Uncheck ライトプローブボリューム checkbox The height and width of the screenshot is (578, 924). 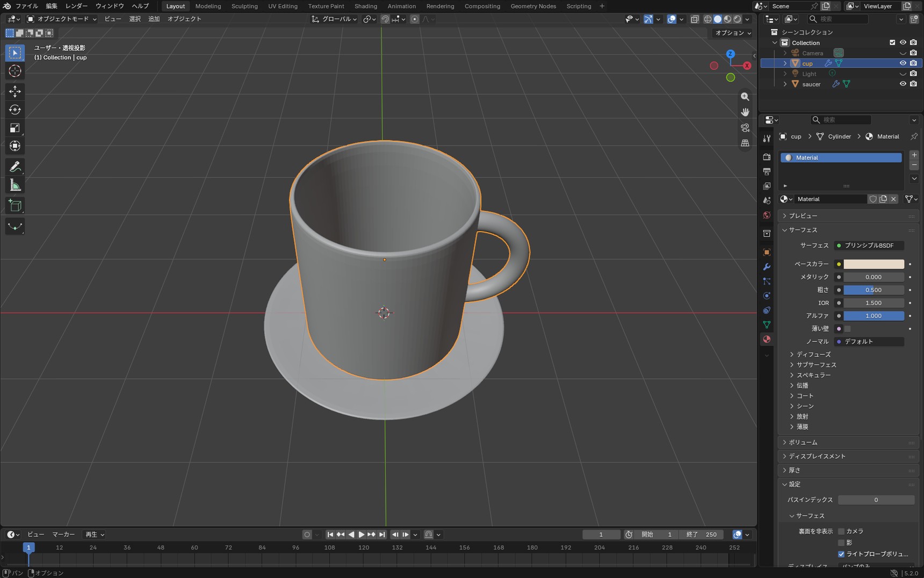(x=841, y=554)
